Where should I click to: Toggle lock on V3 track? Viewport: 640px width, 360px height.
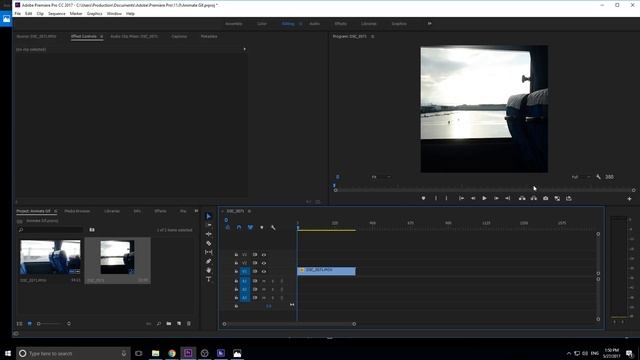pos(236,255)
